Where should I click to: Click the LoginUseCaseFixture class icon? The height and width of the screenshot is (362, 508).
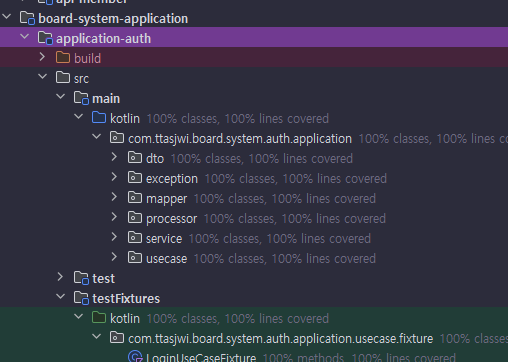pyautogui.click(x=135, y=357)
